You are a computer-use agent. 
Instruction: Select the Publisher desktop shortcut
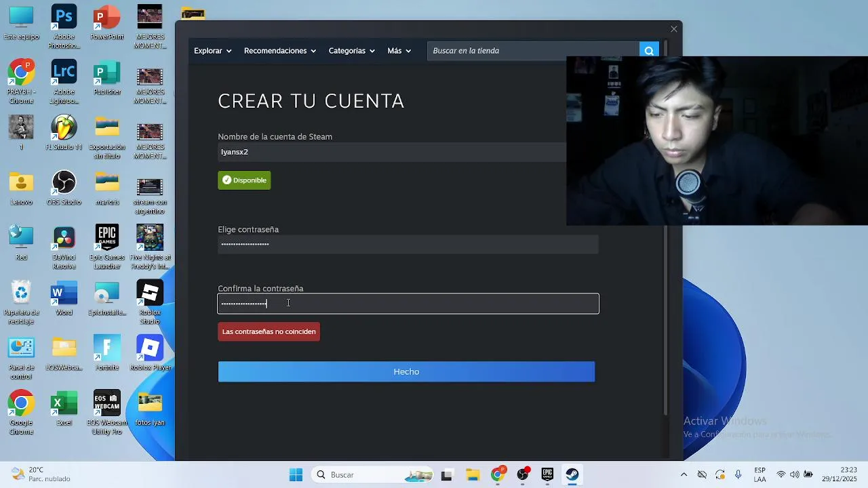point(107,79)
